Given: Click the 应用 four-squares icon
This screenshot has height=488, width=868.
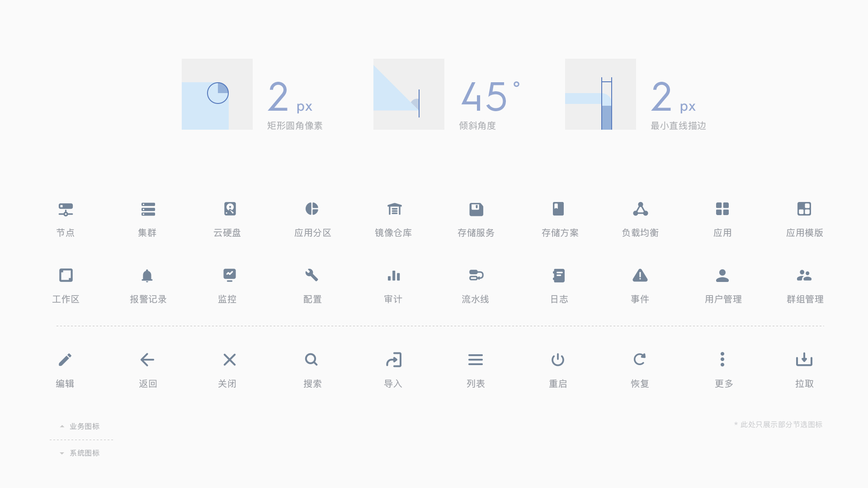Looking at the screenshot, I should click(x=722, y=209).
